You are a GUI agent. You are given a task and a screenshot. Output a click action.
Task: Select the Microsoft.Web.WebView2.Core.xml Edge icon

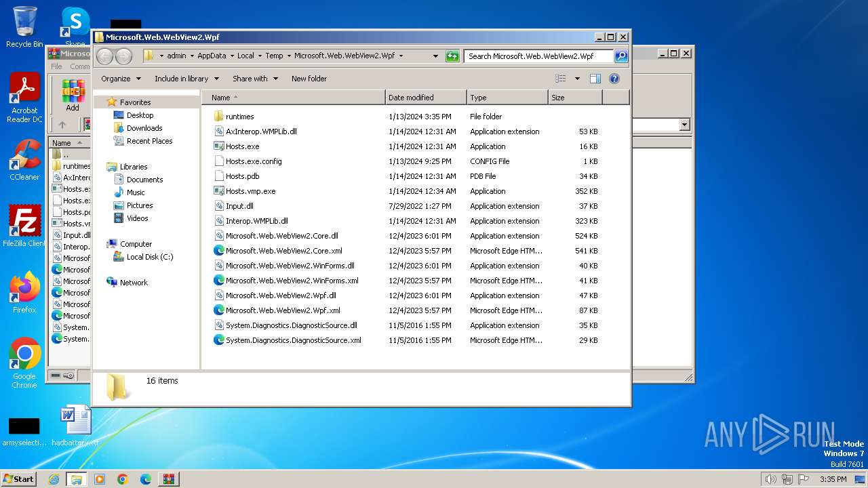click(x=218, y=251)
